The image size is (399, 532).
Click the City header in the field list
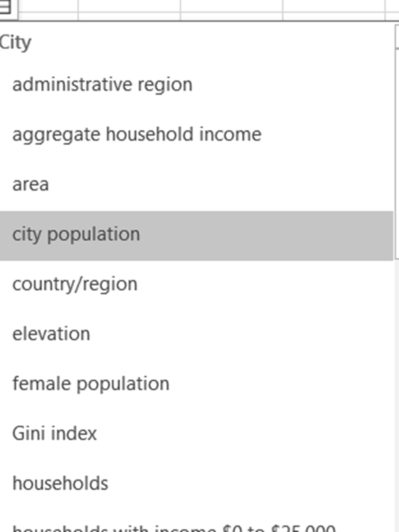[x=15, y=43]
